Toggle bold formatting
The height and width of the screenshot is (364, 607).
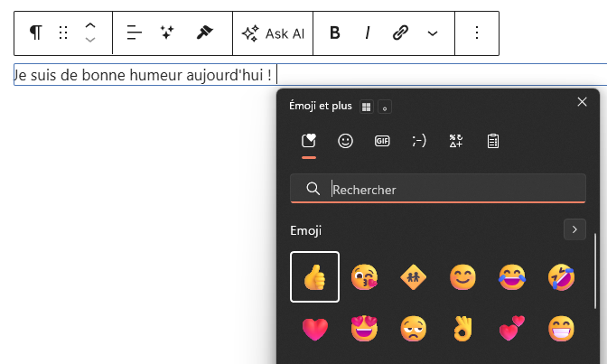click(x=335, y=33)
